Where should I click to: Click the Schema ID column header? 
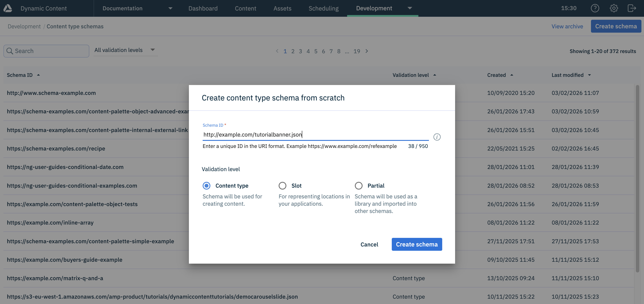click(20, 75)
